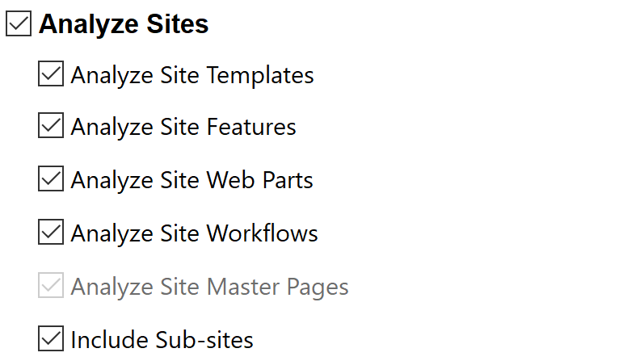Image resolution: width=644 pixels, height=361 pixels.
Task: Click the word Workflows in the options list
Action: coord(263,233)
